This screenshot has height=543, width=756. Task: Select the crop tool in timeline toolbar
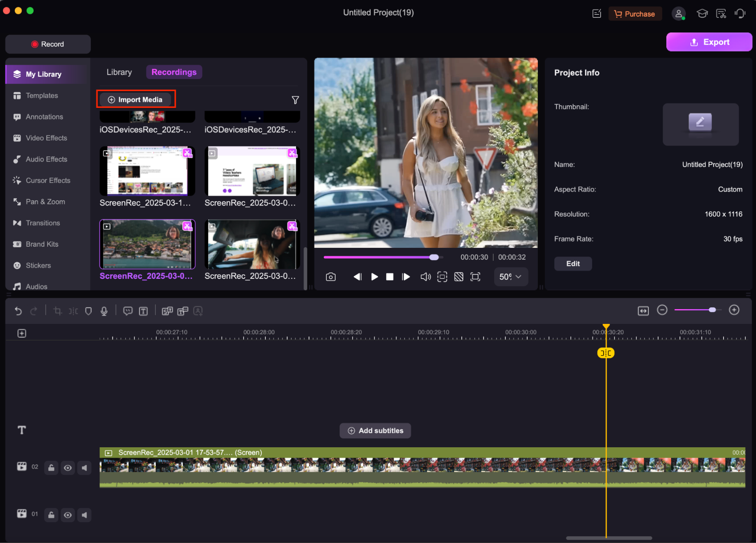point(57,311)
